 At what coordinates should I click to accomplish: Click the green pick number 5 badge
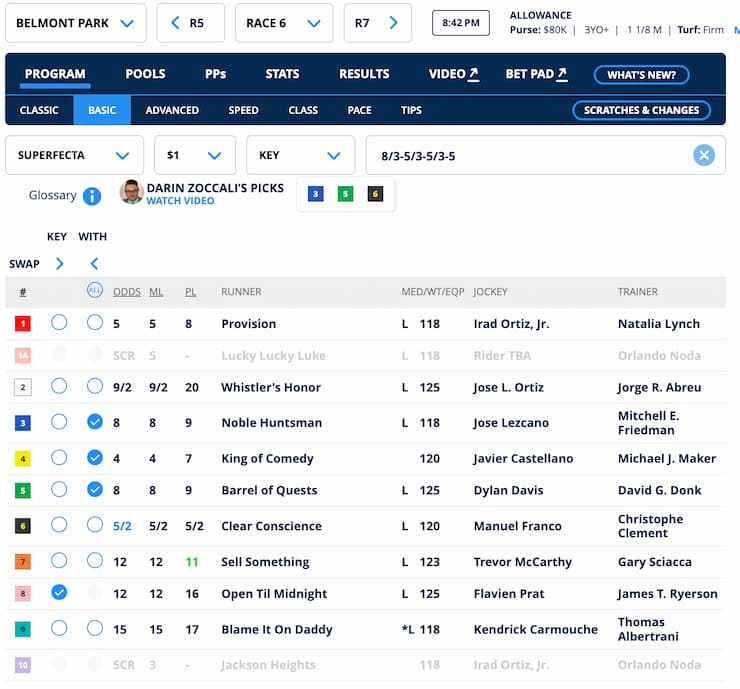tap(345, 193)
